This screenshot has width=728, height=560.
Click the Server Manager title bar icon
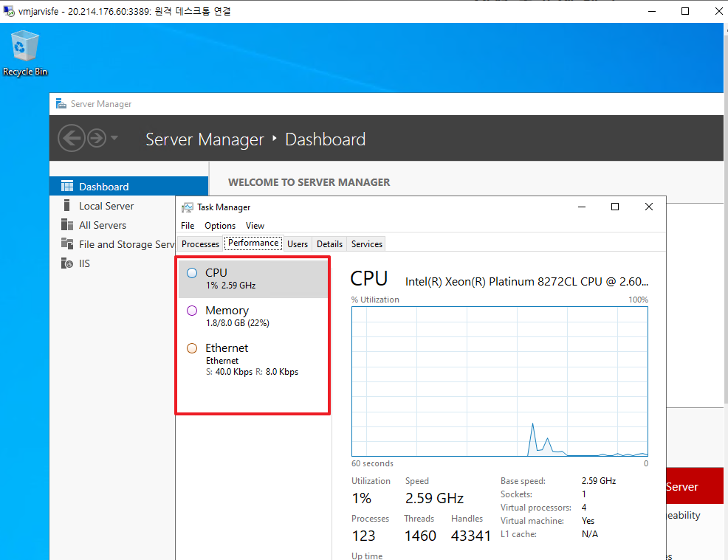[61, 103]
